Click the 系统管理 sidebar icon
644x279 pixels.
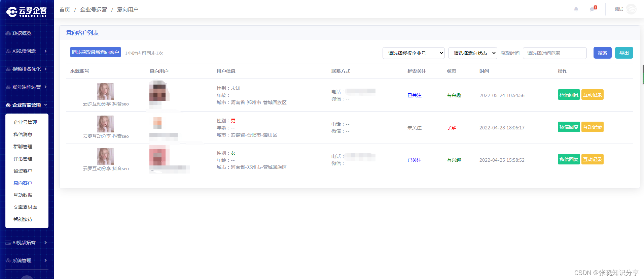pyautogui.click(x=8, y=260)
